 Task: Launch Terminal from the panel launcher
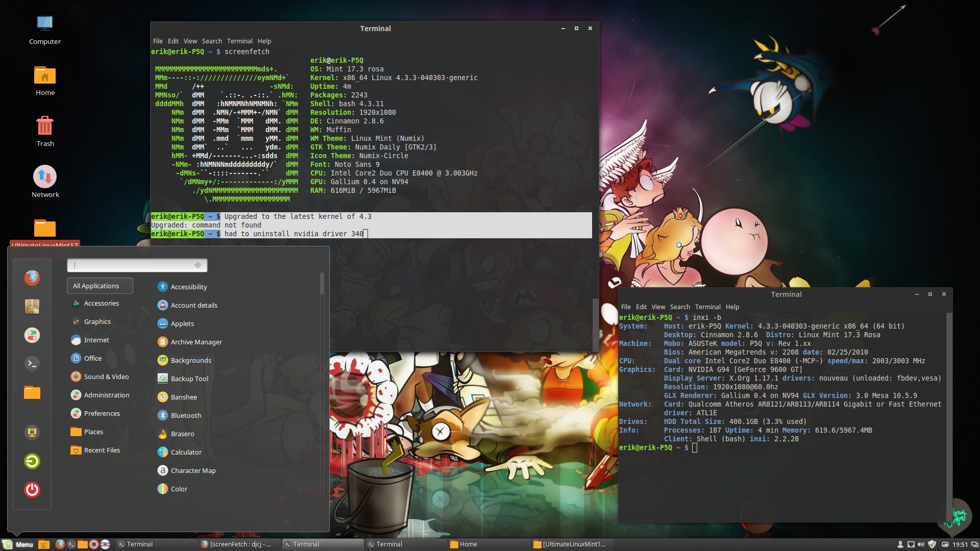(71, 544)
